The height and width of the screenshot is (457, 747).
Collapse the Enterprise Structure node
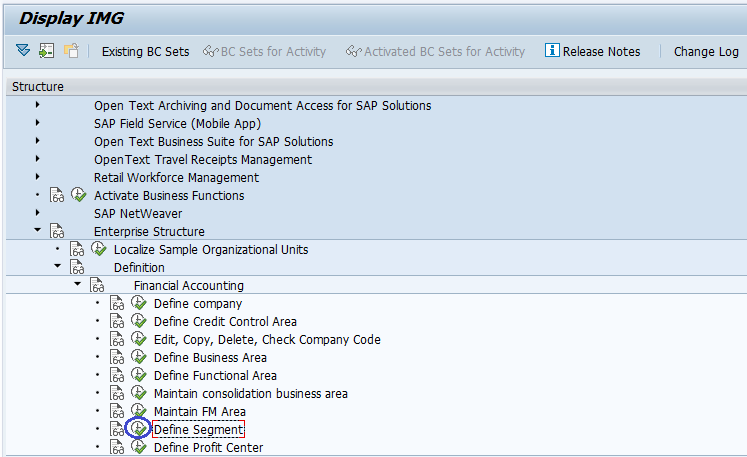pos(38,230)
